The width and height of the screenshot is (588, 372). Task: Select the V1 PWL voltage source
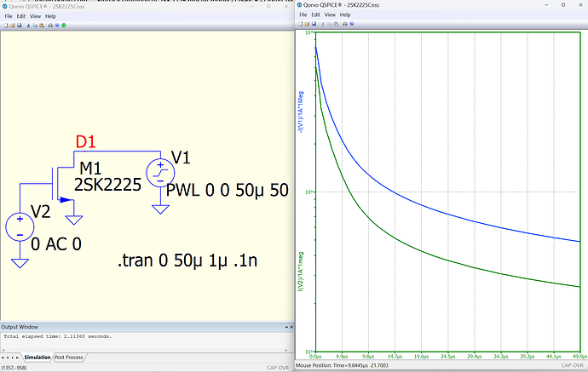[x=159, y=173]
